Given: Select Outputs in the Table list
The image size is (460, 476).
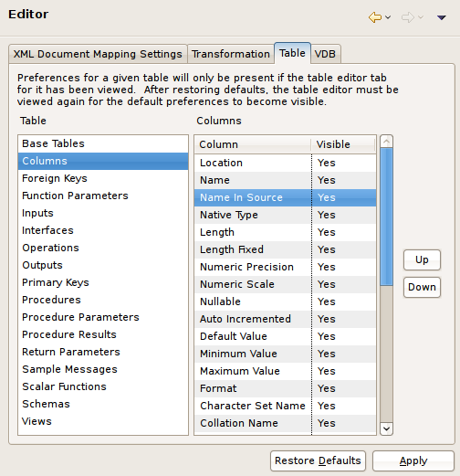Looking at the screenshot, I should 103,265.
